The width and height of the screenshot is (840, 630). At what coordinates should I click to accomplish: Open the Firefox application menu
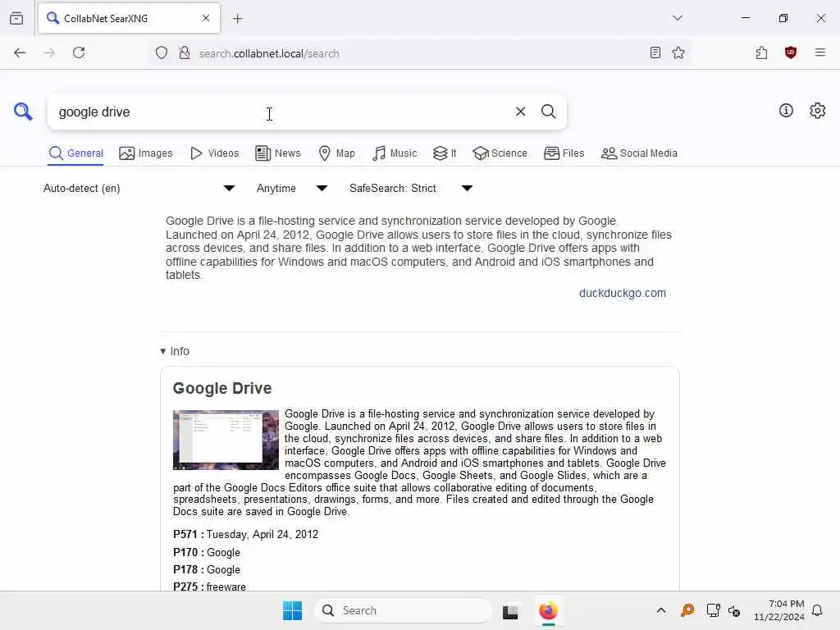[820, 52]
